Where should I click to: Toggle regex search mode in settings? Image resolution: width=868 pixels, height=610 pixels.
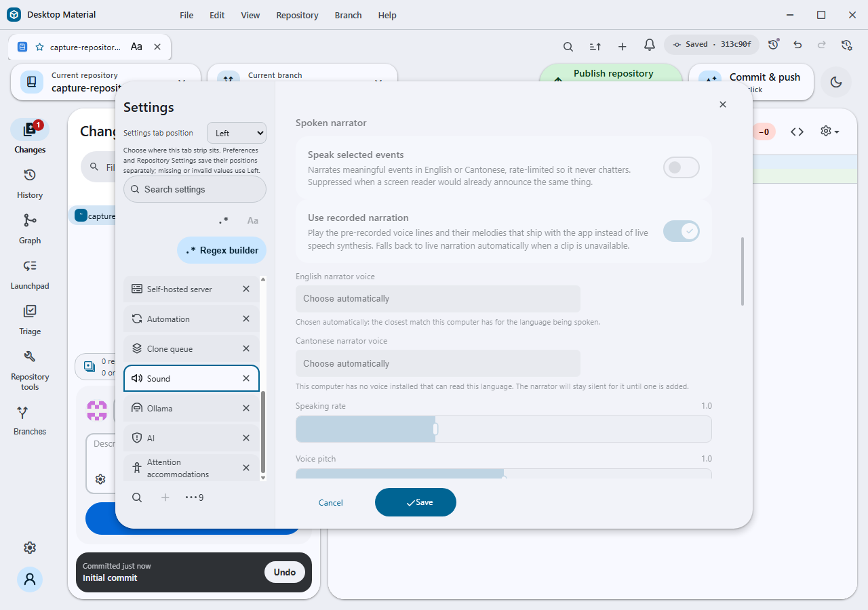point(224,220)
